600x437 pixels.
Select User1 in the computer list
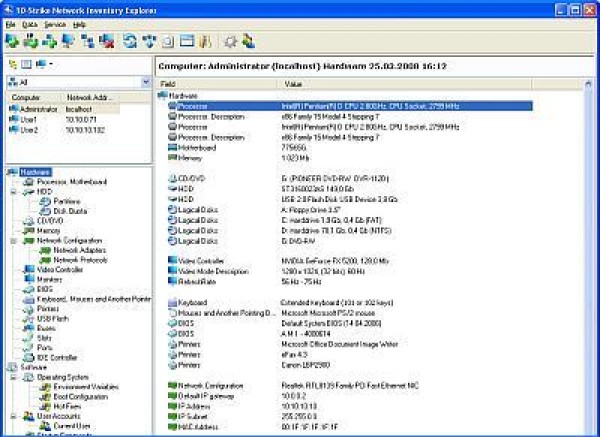[26, 120]
